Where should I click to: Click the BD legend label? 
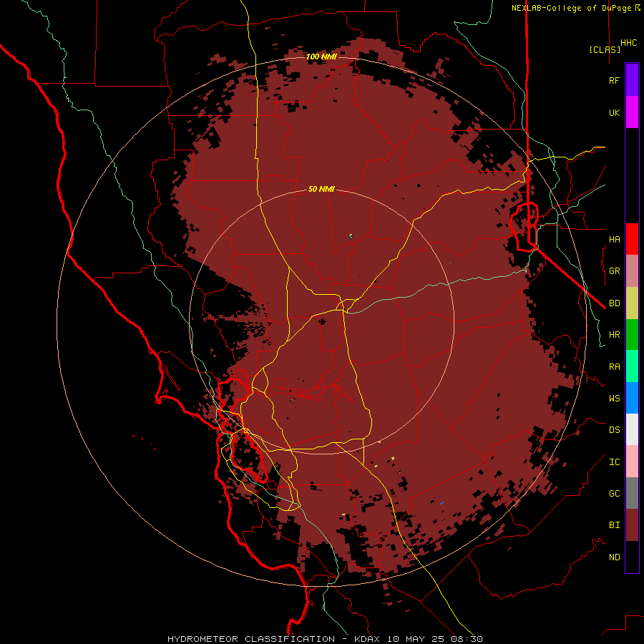click(614, 303)
